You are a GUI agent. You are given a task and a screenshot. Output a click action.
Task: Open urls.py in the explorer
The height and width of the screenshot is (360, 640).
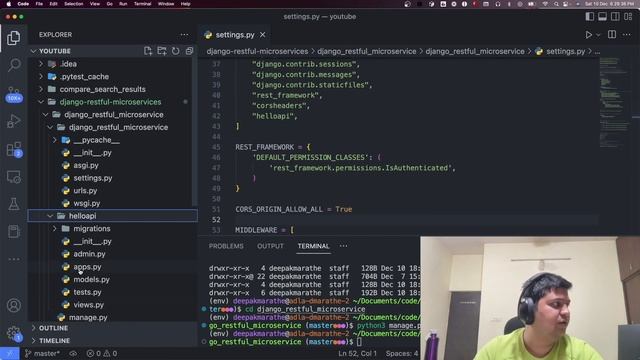coord(85,191)
